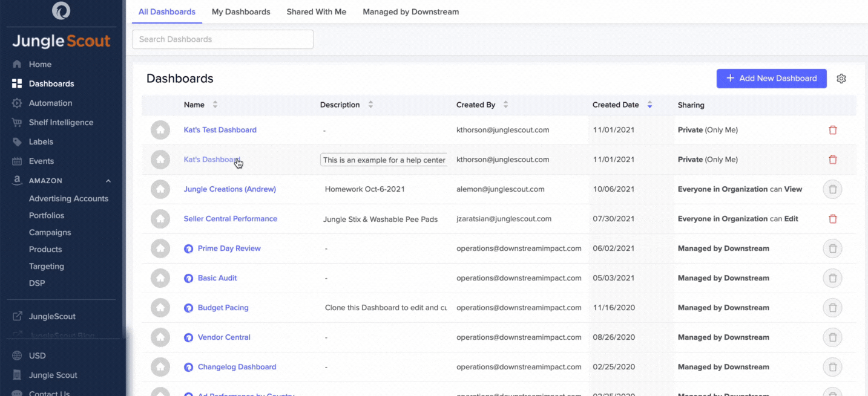868x396 pixels.
Task: Switch to All Dashboards tab
Action: 167,11
